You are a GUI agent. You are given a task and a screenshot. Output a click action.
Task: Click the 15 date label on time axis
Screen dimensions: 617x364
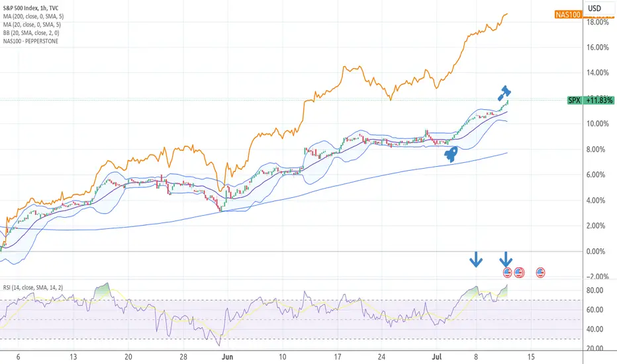coord(531,357)
